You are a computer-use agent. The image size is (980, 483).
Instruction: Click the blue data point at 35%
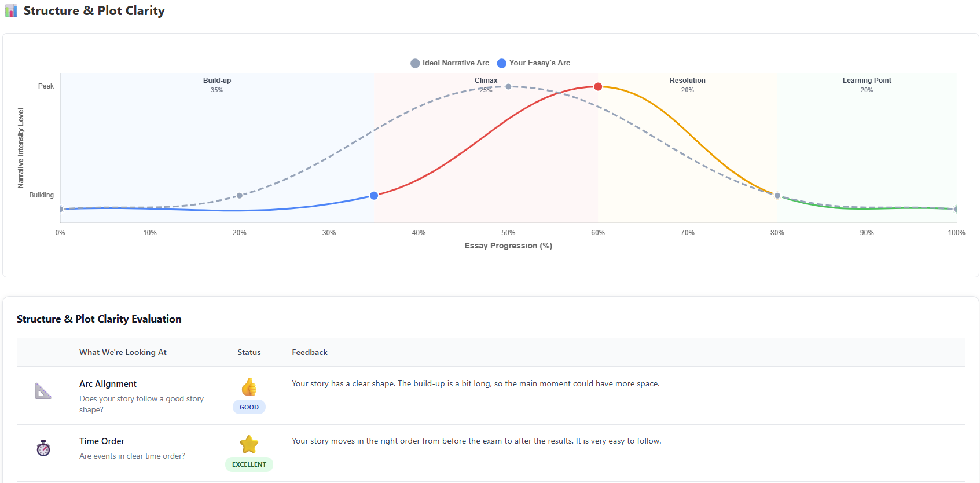[374, 196]
